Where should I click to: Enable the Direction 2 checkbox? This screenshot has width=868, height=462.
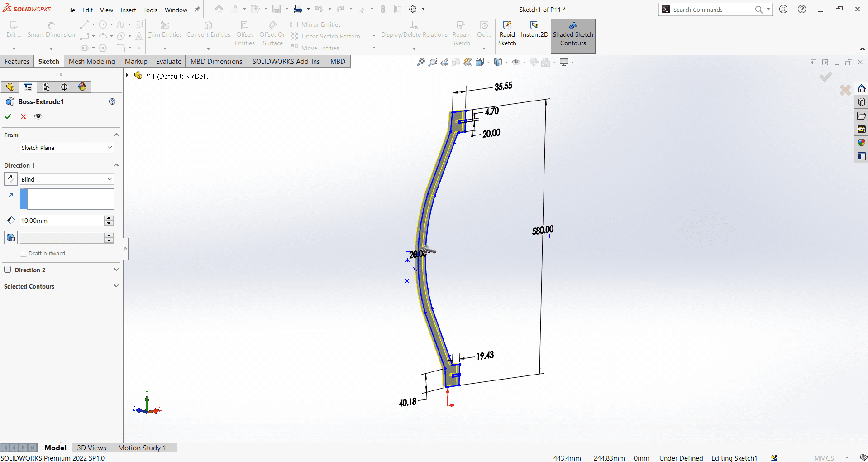[x=8, y=269]
